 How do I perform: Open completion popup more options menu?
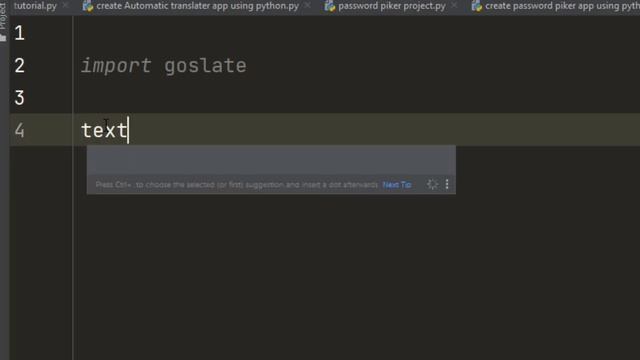pyautogui.click(x=447, y=184)
